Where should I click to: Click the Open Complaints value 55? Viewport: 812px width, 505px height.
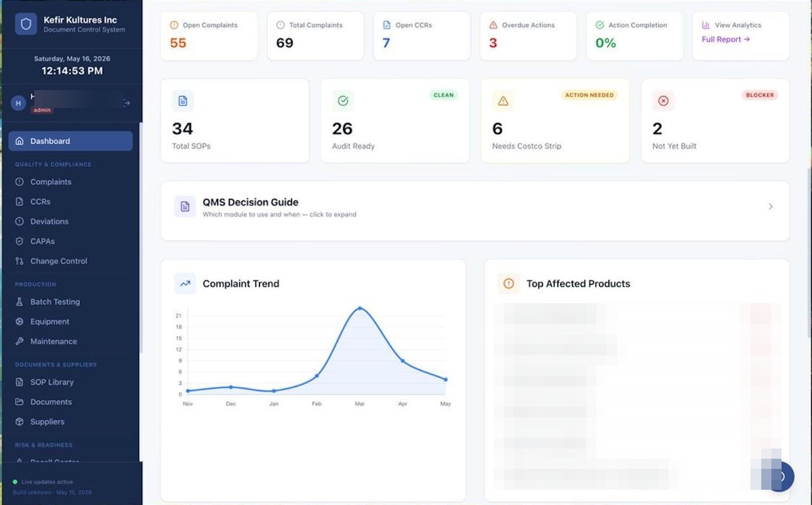pyautogui.click(x=178, y=43)
